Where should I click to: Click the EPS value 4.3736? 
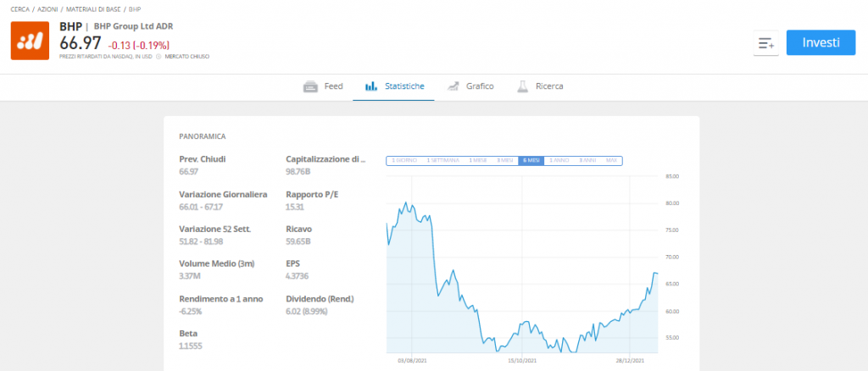pos(298,276)
